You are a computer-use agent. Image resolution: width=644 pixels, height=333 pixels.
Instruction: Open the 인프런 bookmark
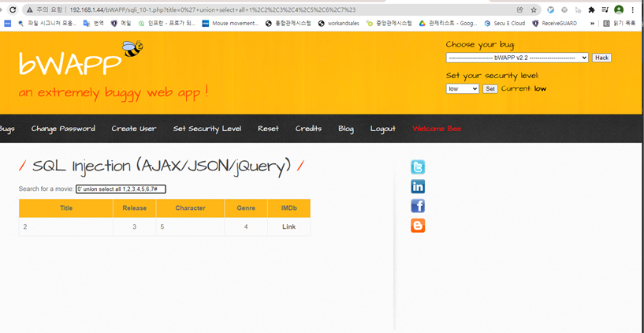(167, 24)
